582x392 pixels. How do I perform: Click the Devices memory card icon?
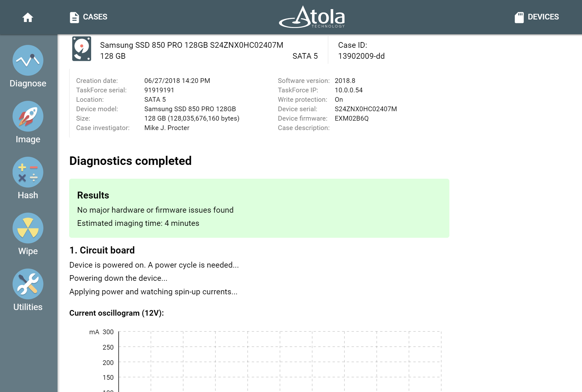(x=520, y=17)
